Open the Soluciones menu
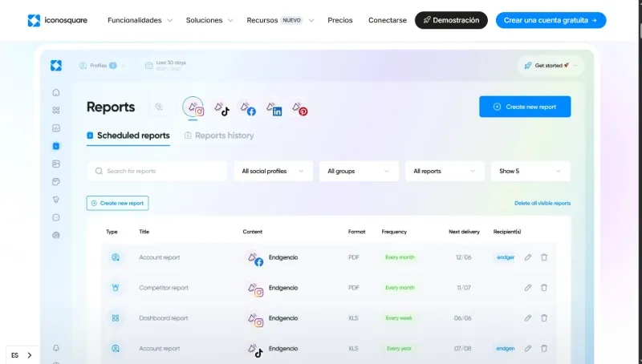The image size is (642, 364). tap(209, 20)
